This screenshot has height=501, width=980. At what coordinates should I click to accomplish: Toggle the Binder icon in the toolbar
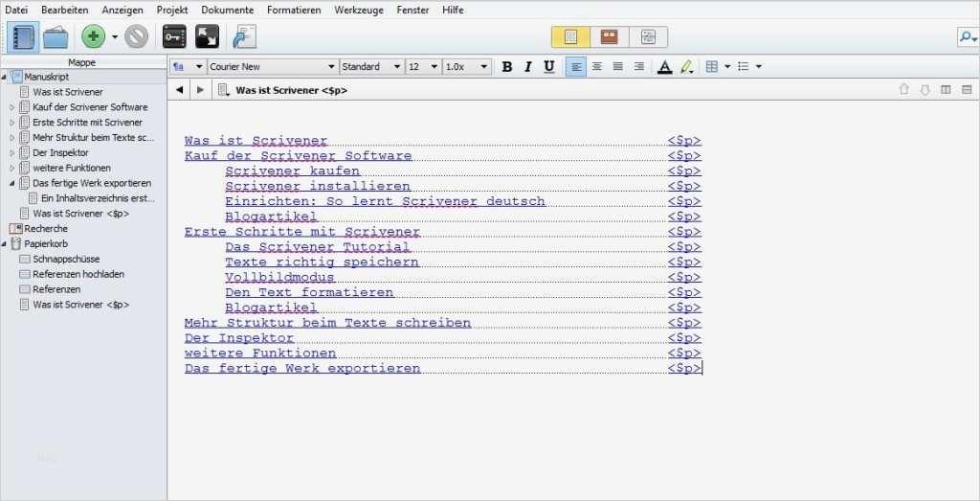[23, 37]
